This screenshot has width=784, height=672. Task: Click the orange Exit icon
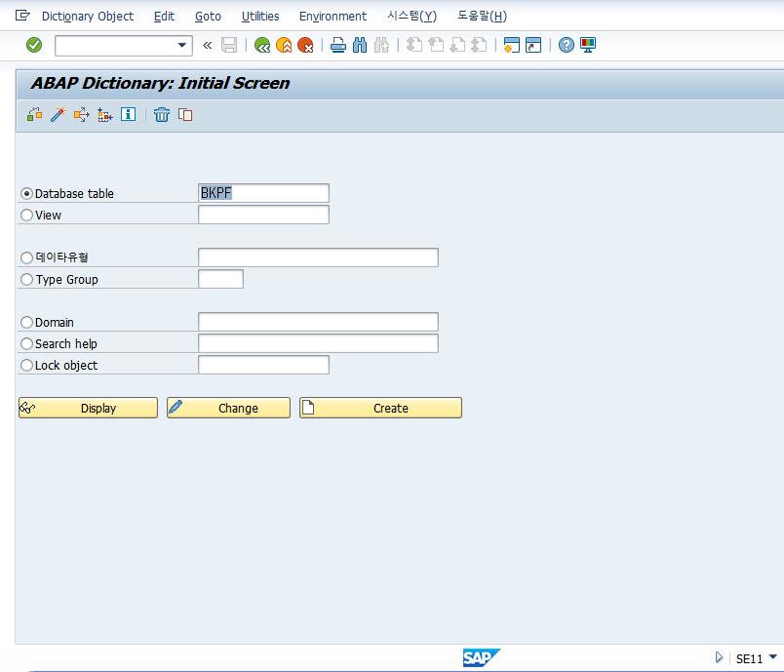click(284, 45)
